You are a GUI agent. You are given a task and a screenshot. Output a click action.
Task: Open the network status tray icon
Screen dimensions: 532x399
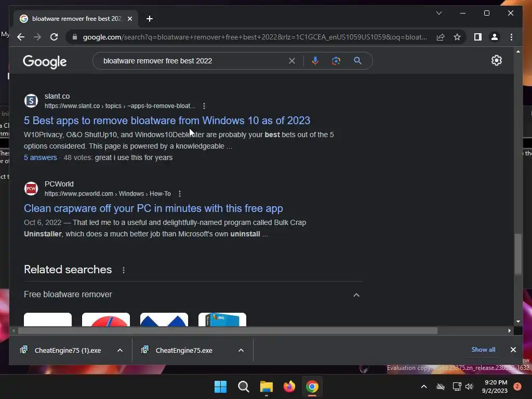tap(457, 387)
